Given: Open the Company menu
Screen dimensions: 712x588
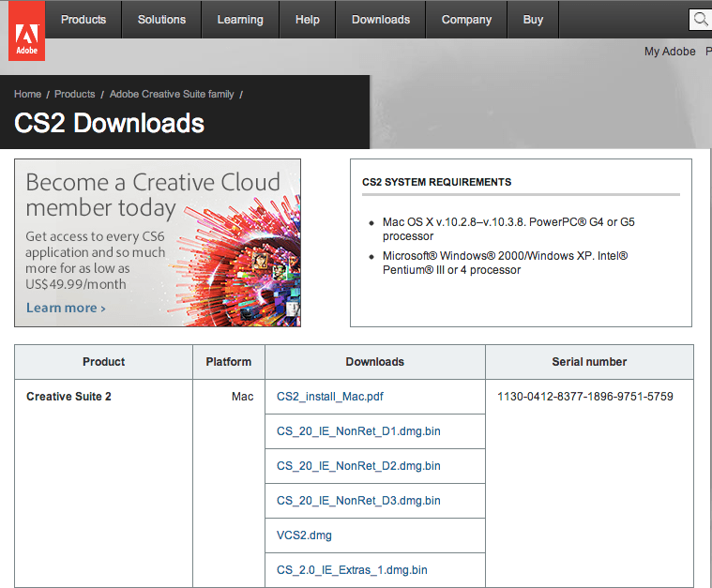Looking at the screenshot, I should point(466,20).
